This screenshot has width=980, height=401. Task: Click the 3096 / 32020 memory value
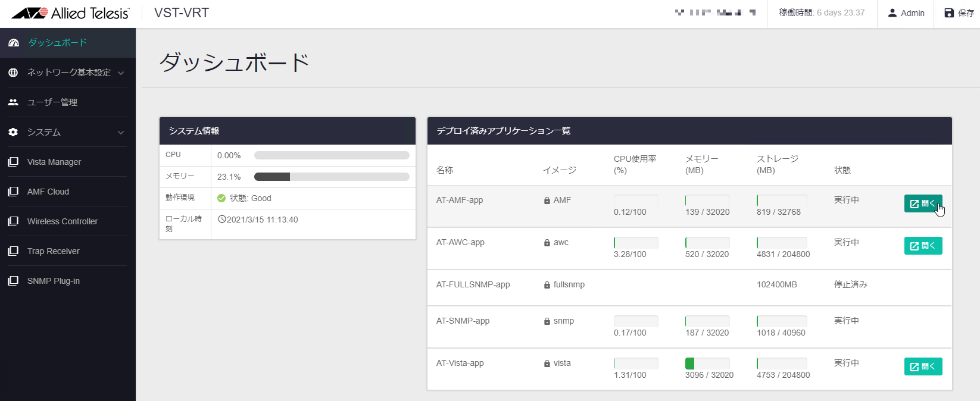tap(709, 375)
